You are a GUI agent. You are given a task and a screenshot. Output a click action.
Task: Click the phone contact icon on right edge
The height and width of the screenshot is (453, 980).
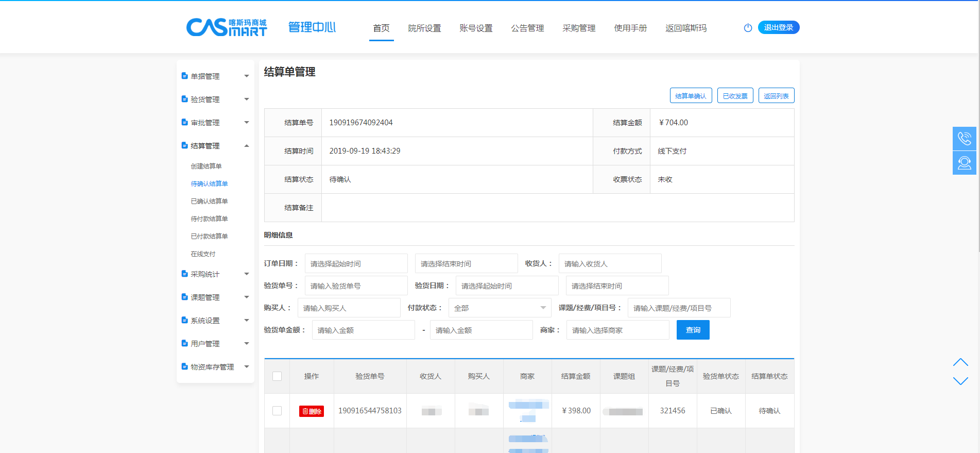[x=964, y=139]
